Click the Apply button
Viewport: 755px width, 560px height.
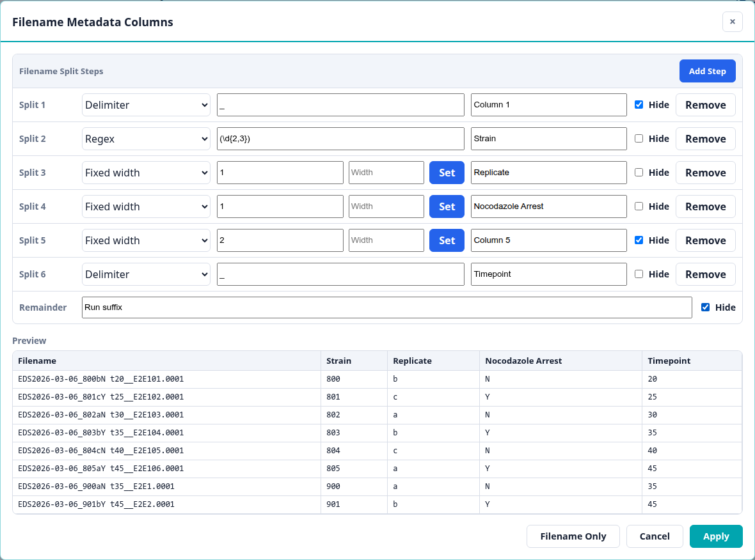tap(715, 536)
